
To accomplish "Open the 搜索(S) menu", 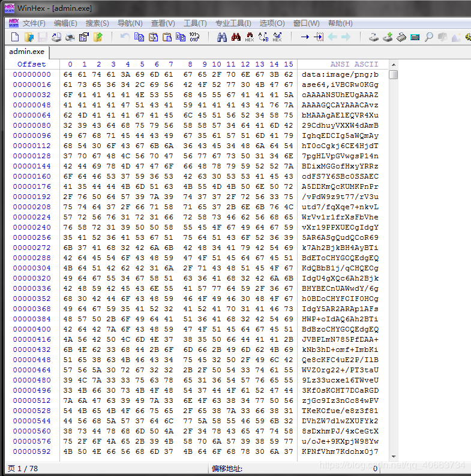I will (x=97, y=23).
